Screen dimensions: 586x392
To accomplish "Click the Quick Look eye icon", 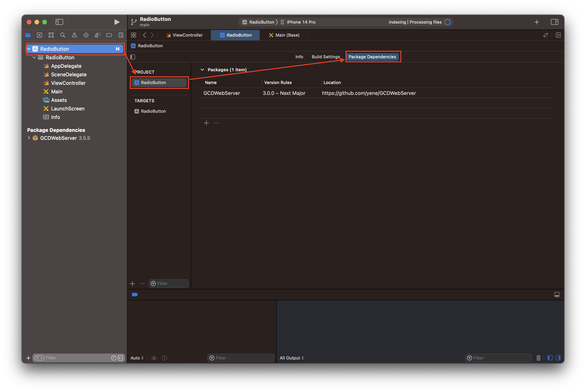I will (x=154, y=358).
